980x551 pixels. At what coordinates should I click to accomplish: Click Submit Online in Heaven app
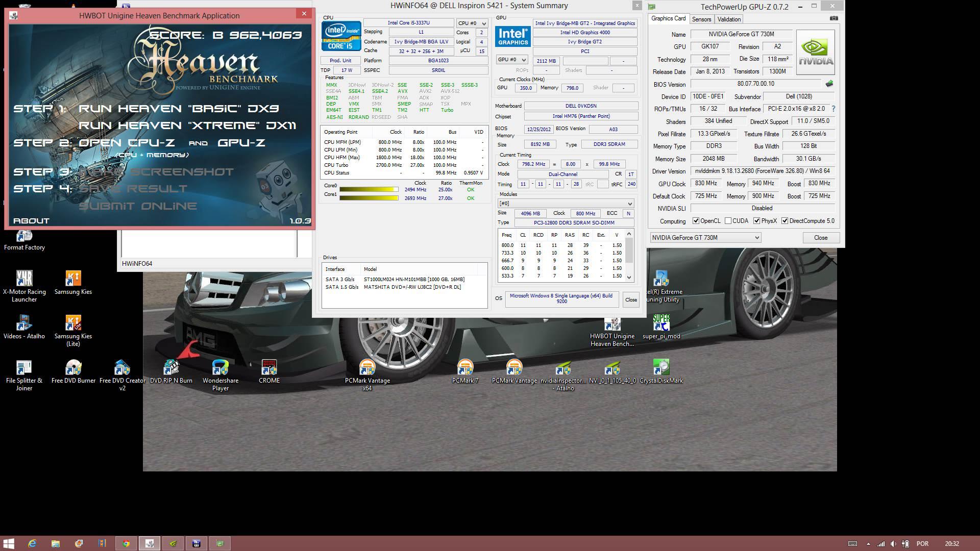138,206
